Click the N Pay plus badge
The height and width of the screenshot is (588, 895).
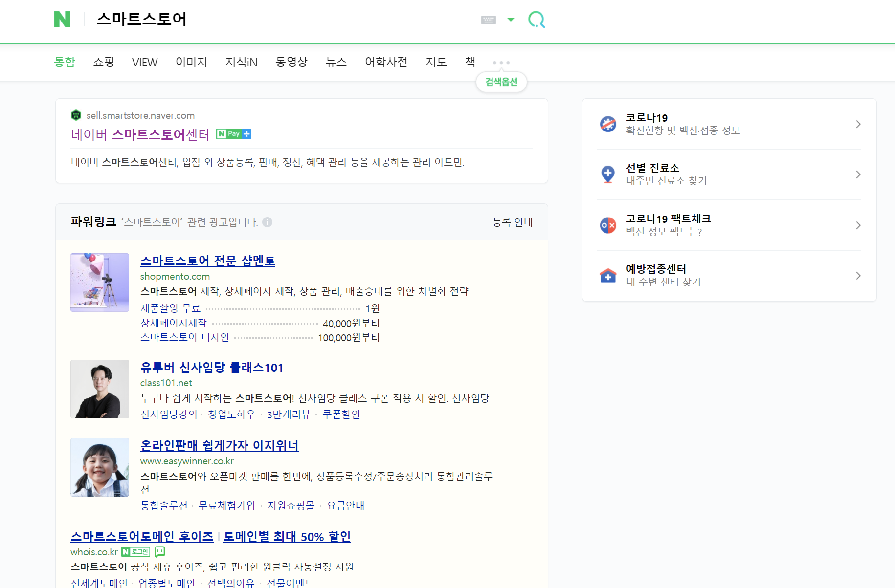234,134
